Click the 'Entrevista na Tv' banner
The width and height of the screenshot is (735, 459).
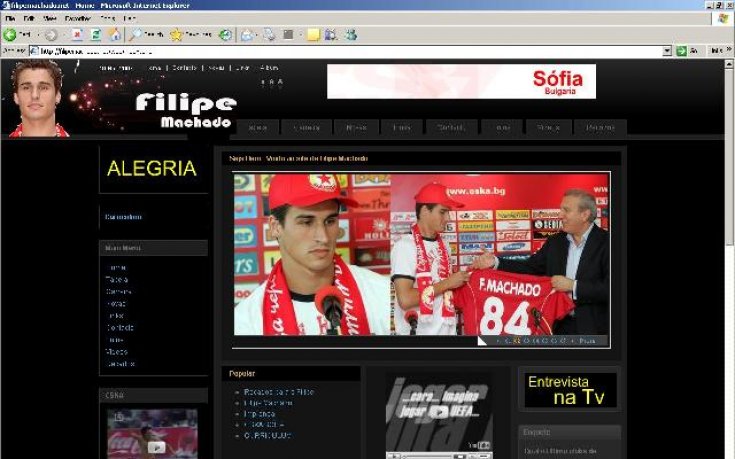(570, 390)
